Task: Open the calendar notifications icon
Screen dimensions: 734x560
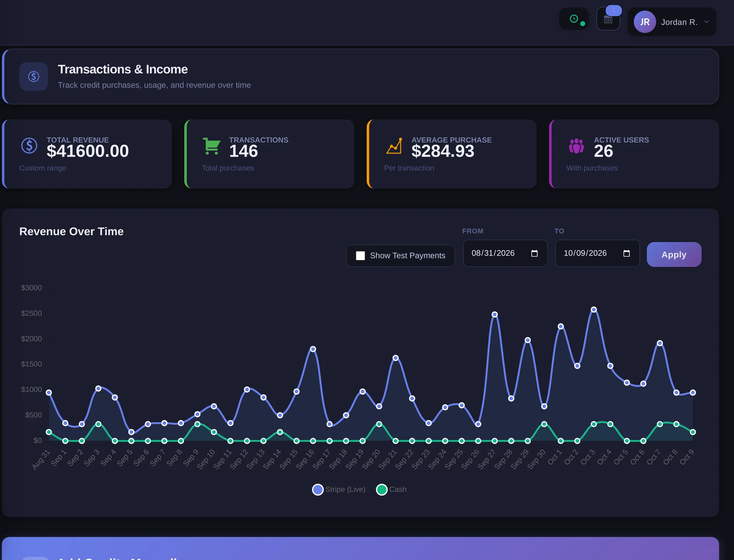Action: (x=608, y=20)
